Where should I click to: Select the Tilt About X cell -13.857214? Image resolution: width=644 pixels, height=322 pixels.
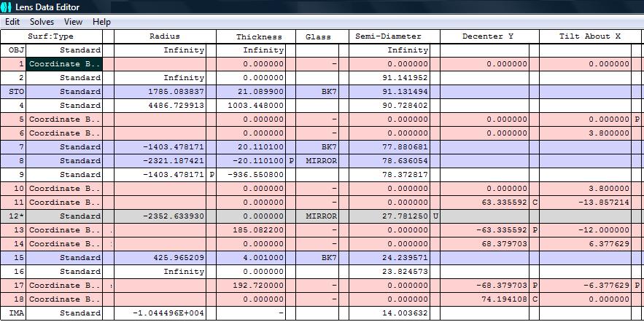point(586,203)
